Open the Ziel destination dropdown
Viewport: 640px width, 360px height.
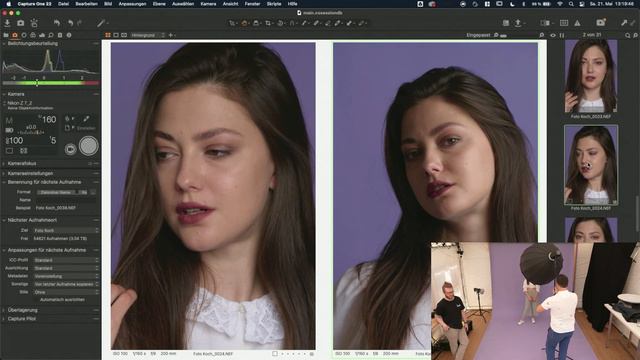66,231
